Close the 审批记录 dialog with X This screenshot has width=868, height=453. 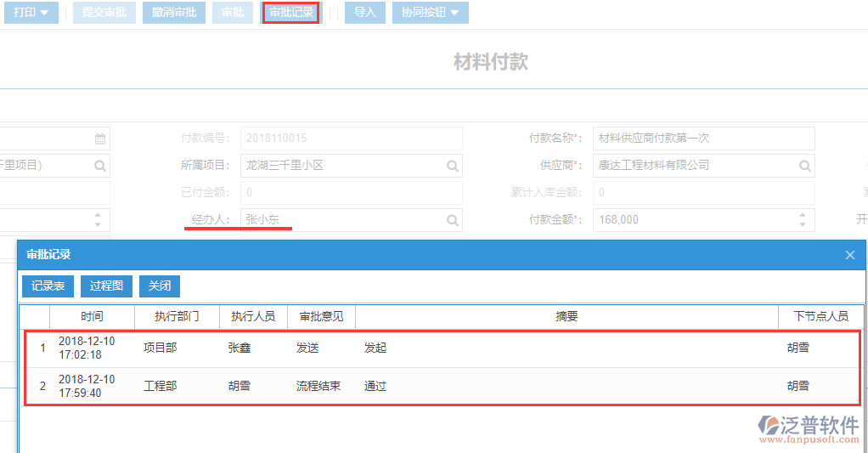[850, 255]
